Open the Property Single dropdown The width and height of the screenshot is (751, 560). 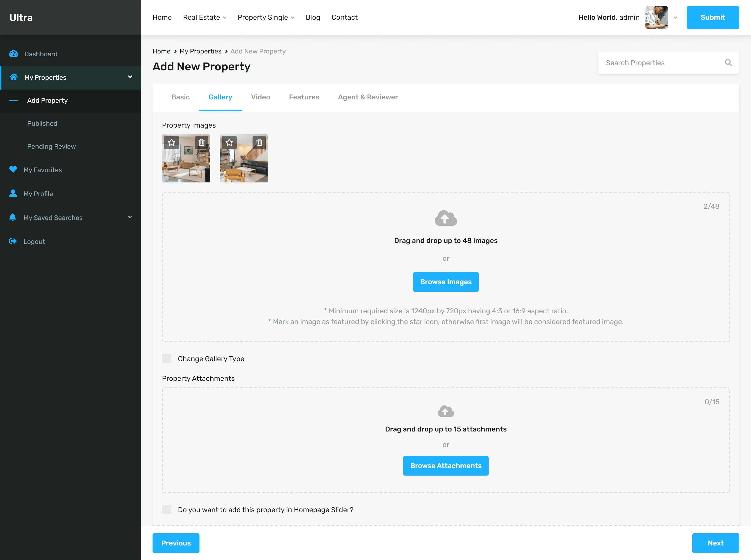click(266, 17)
